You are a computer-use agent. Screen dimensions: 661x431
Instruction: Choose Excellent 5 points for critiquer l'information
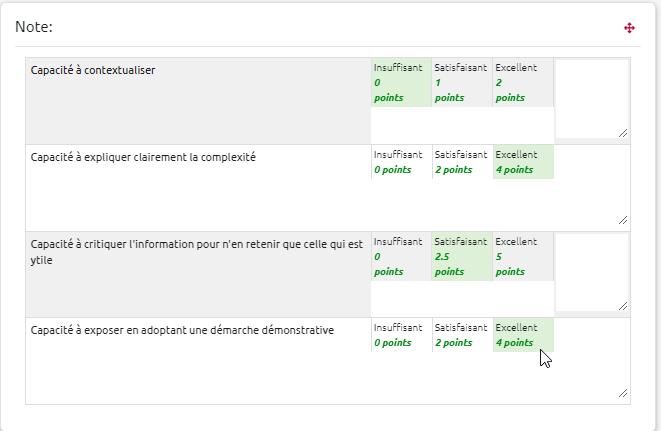(522, 256)
